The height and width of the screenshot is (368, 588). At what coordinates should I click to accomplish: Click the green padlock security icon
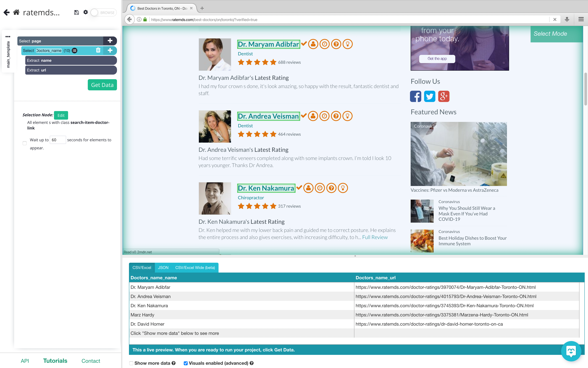[x=145, y=20]
